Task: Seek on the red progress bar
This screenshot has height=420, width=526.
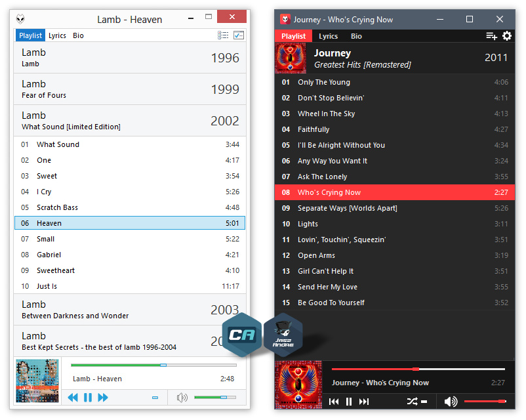Action: [418, 369]
